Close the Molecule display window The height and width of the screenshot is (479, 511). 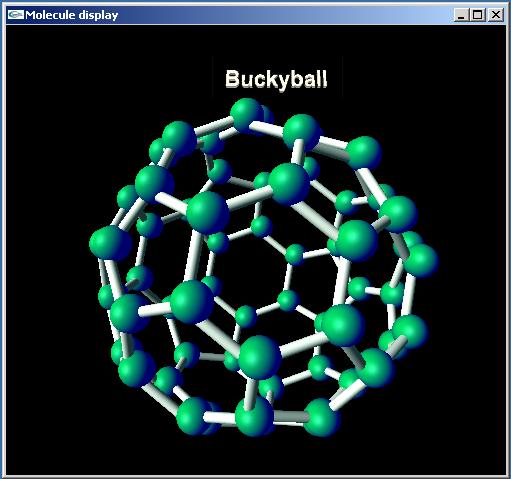[496, 15]
